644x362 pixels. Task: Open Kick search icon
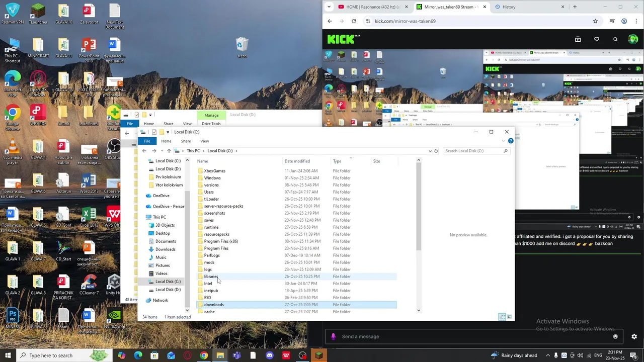tap(615, 39)
